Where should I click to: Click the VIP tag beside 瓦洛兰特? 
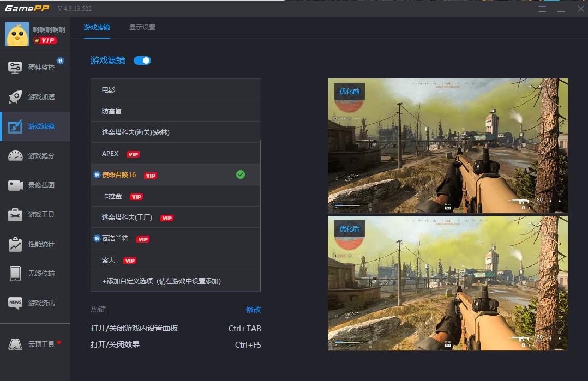(143, 239)
